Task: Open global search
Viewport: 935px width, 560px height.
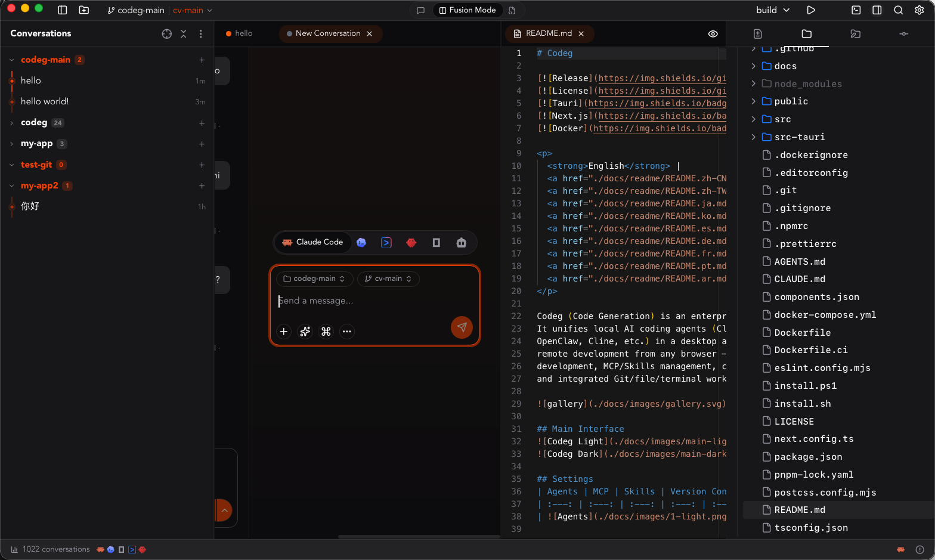Action: 898,10
